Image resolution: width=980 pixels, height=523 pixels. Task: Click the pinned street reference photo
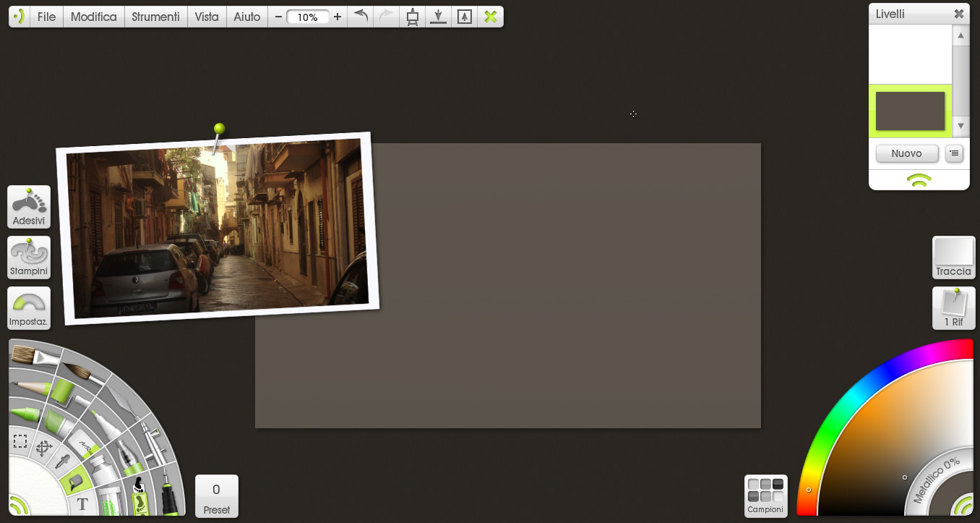click(218, 229)
